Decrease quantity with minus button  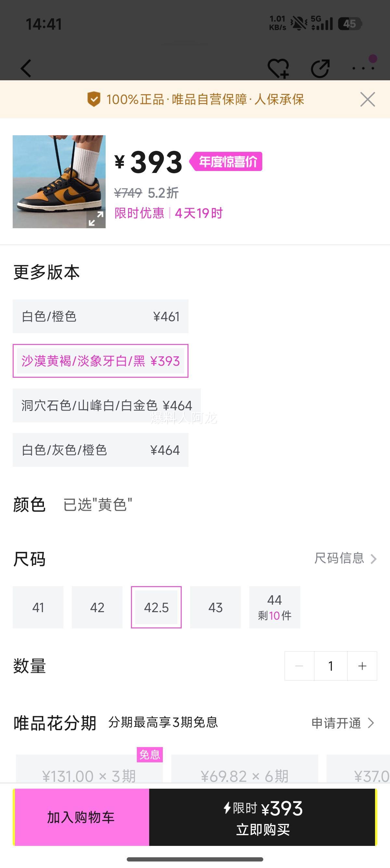[299, 666]
